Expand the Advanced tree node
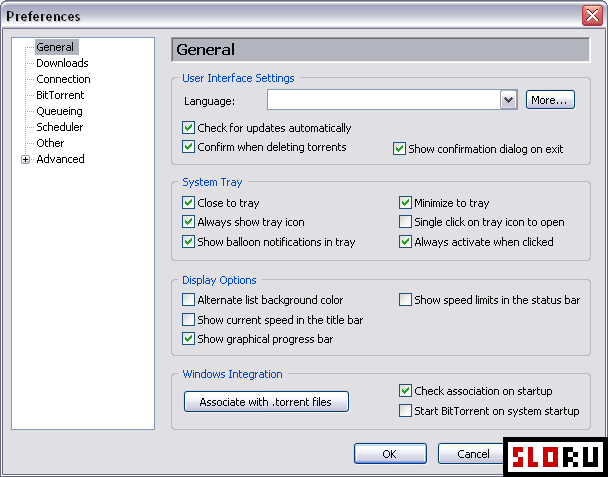The image size is (608, 477). point(25,159)
